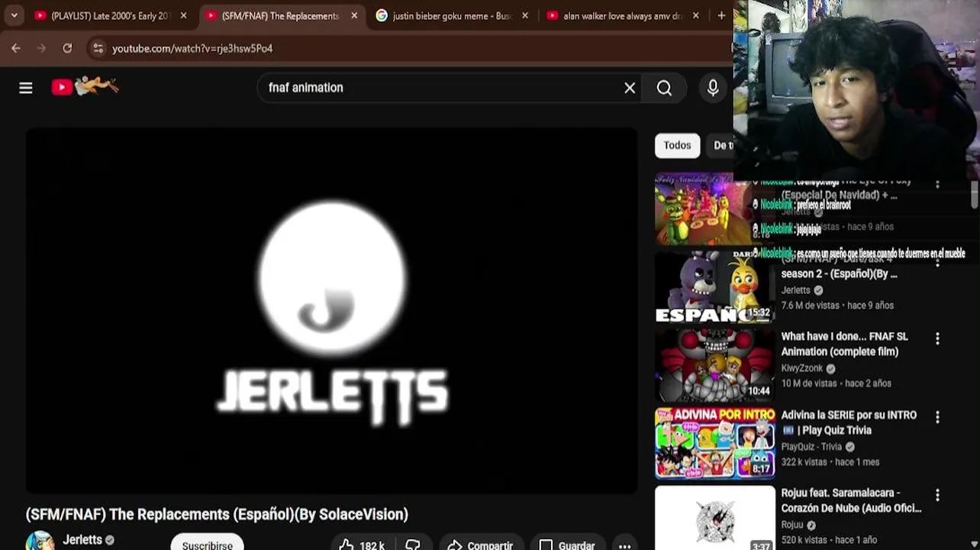Screen dimensions: 980x550
Task: Go to the YouTube home logo
Action: pyautogui.click(x=85, y=86)
